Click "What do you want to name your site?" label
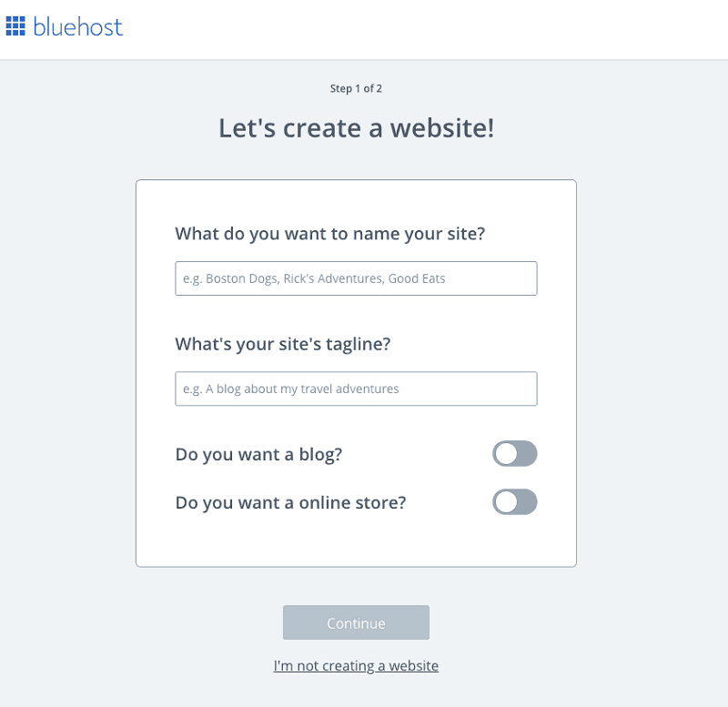 [x=329, y=234]
